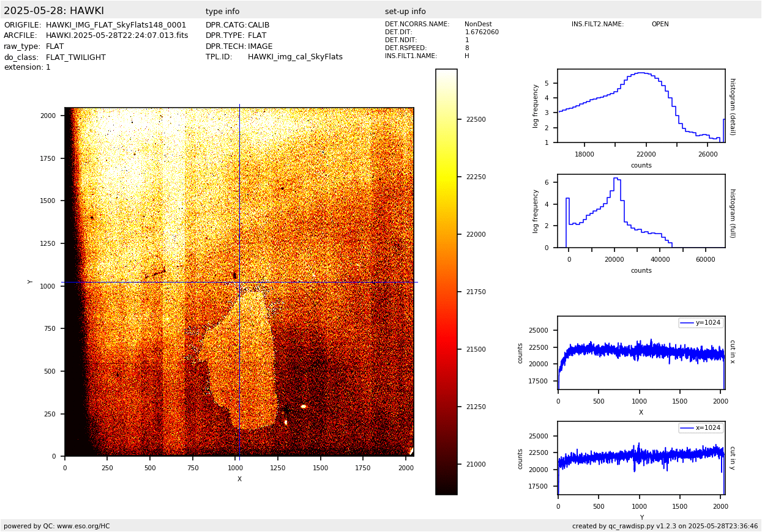Click the x=1024 legend entry
Image resolution: width=762 pixels, height=532 pixels.
(701, 428)
